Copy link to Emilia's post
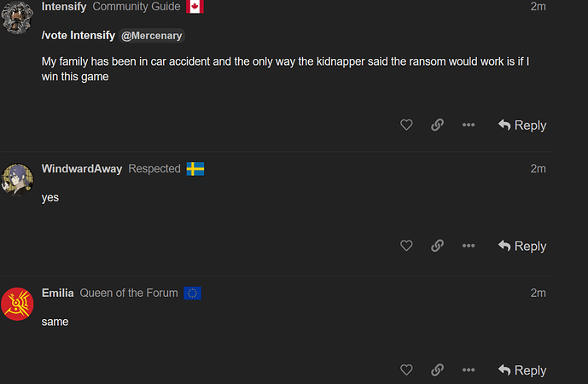588x384 pixels. pyautogui.click(x=437, y=370)
